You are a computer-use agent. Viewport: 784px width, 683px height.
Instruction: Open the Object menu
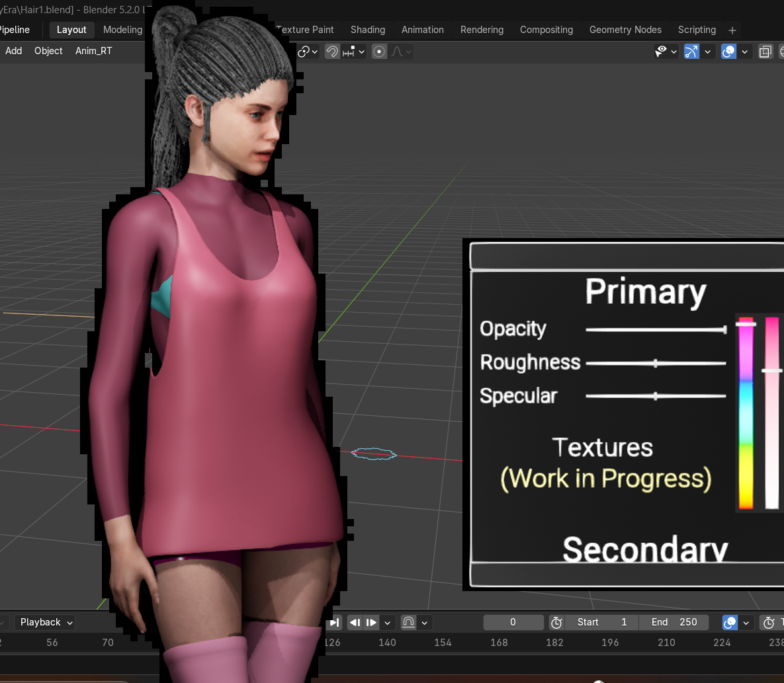(48, 51)
